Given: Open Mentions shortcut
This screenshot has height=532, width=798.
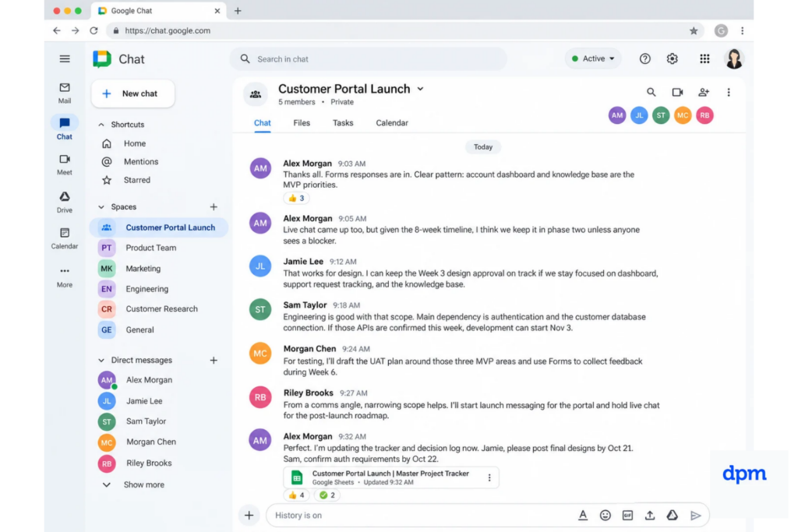Looking at the screenshot, I should (130, 162).
